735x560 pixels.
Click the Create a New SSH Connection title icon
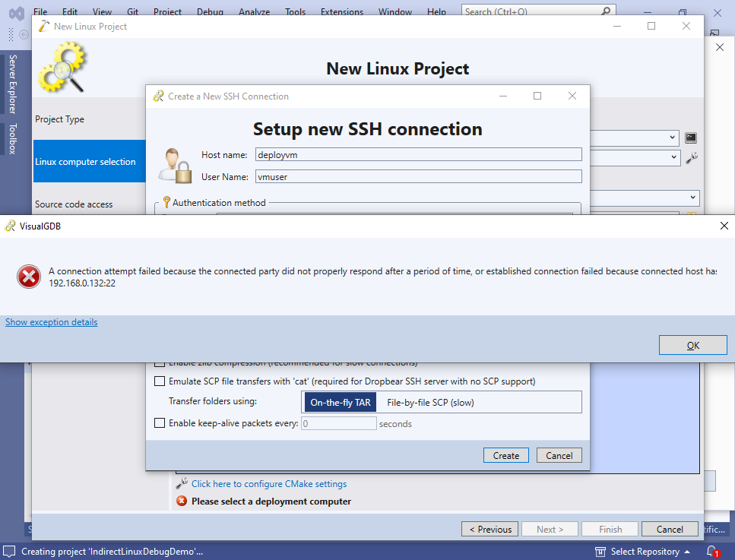158,96
